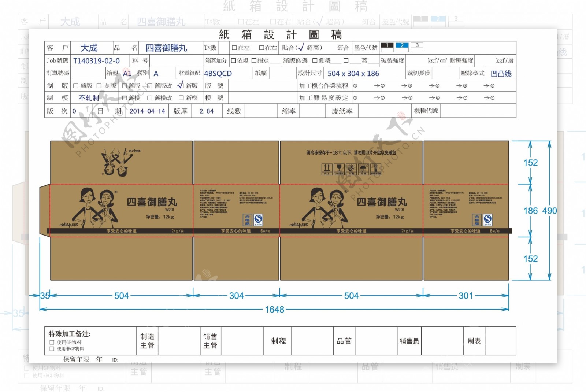Click the fragile wine-glass handling symbol
The image size is (586, 392).
[x=339, y=169]
